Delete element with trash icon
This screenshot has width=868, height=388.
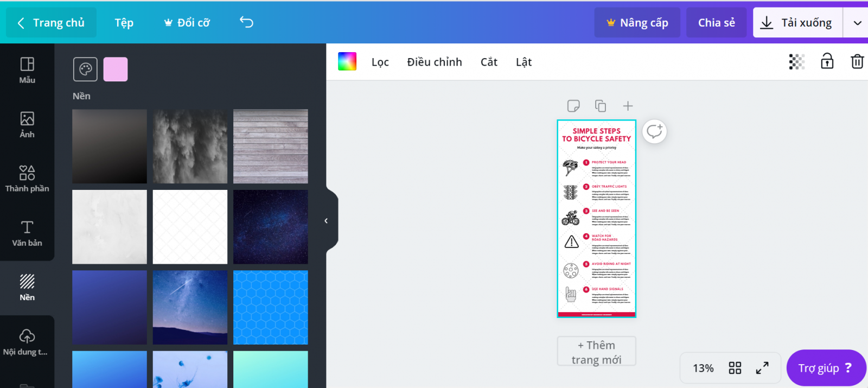(857, 61)
